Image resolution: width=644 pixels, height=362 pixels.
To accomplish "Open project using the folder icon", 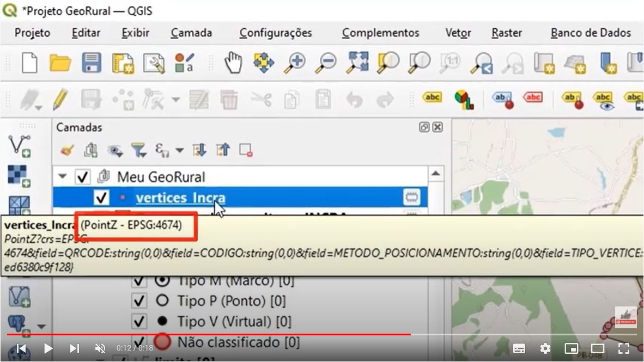I will tap(60, 63).
